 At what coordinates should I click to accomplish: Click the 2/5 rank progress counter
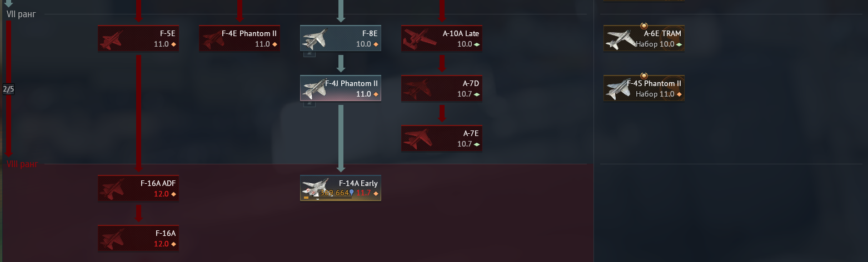[8, 89]
